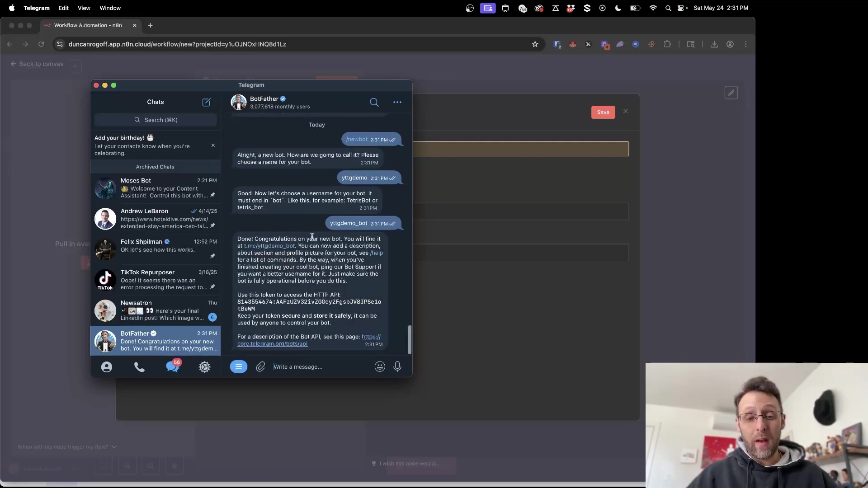
Task: Attach a file with the paperclip
Action: click(260, 367)
